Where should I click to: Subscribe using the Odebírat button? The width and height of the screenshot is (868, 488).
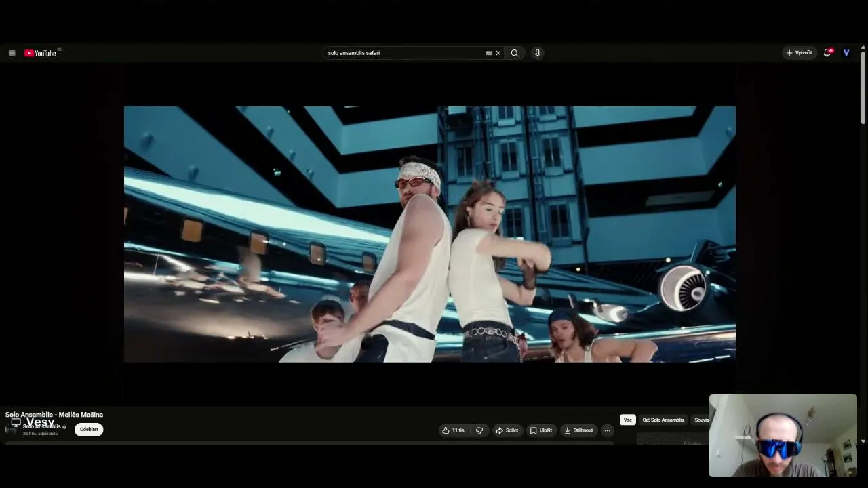pos(89,430)
